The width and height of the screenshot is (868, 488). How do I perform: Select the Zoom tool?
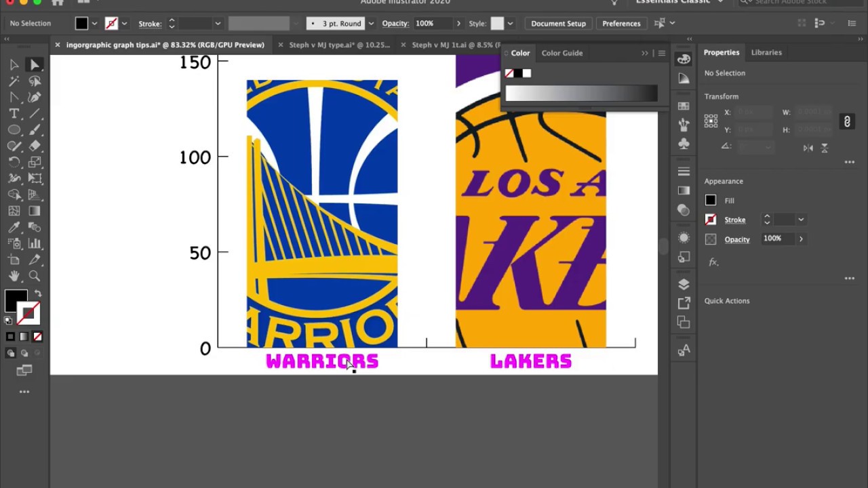pos(35,276)
